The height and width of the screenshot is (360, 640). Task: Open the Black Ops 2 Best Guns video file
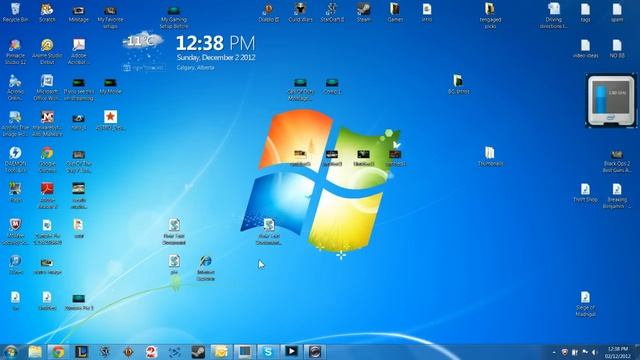click(617, 161)
